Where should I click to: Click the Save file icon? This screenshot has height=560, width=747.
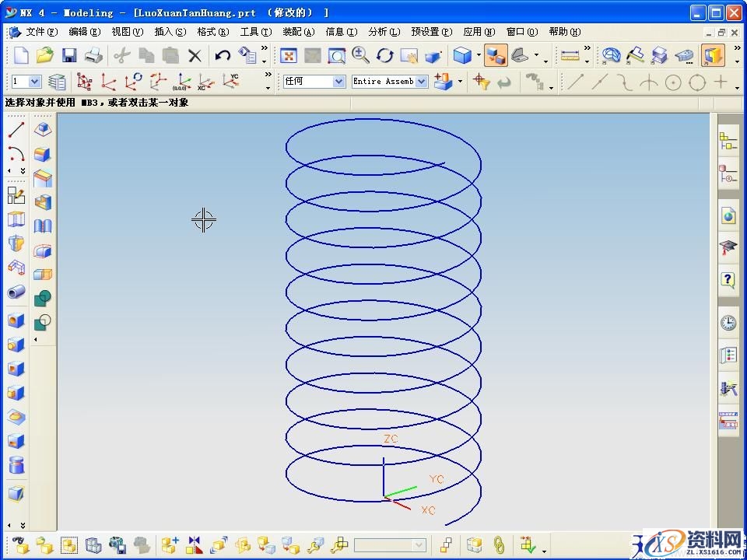pyautogui.click(x=69, y=55)
